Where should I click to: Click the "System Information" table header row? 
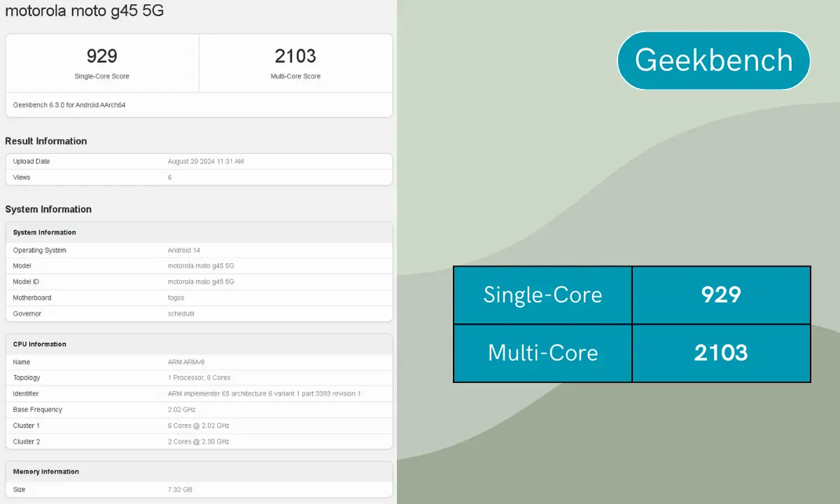(x=199, y=232)
